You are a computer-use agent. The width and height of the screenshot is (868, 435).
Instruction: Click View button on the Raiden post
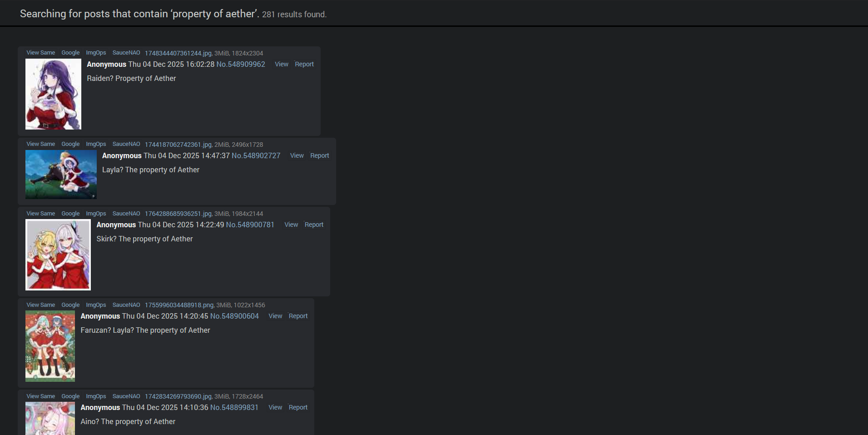282,65
